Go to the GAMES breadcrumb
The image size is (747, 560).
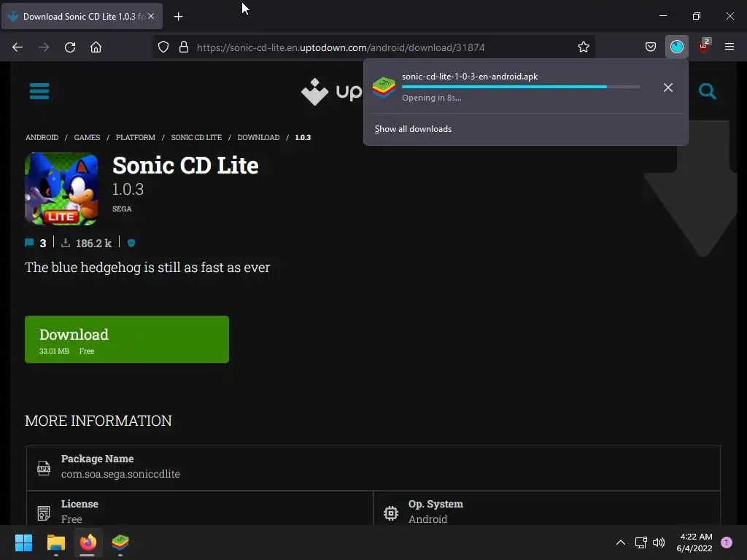88,137
